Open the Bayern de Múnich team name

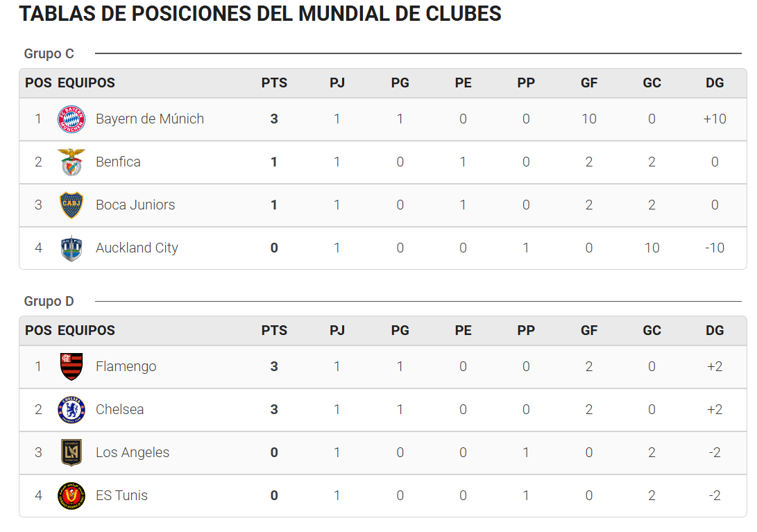pos(150,119)
